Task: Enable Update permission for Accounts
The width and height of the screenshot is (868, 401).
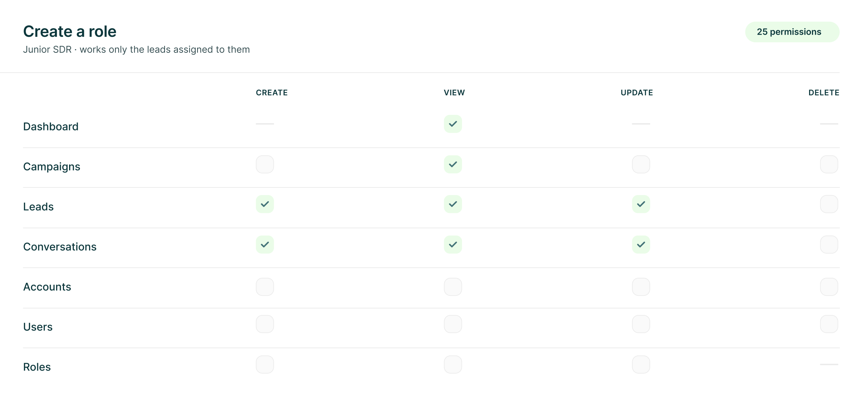Action: tap(641, 287)
